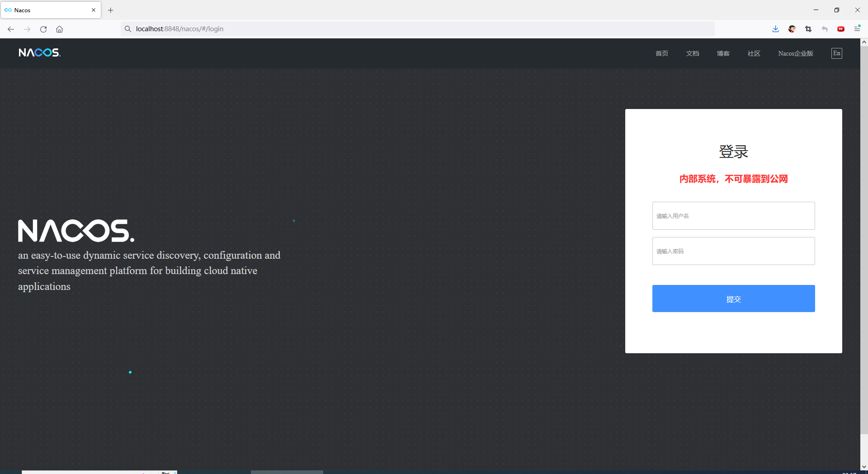Click the crop screenshot icon in the toolbar
This screenshot has height=474, width=868.
coord(808,29)
